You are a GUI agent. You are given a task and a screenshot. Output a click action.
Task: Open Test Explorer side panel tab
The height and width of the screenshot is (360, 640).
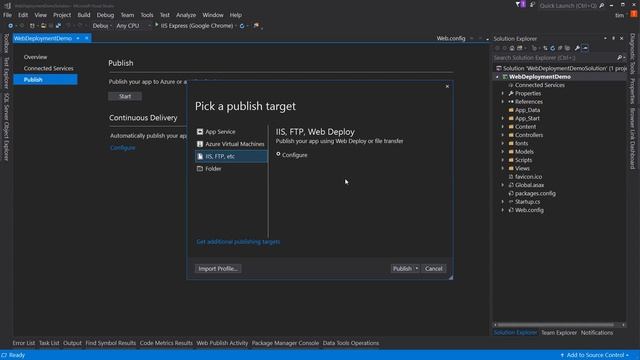click(6, 73)
